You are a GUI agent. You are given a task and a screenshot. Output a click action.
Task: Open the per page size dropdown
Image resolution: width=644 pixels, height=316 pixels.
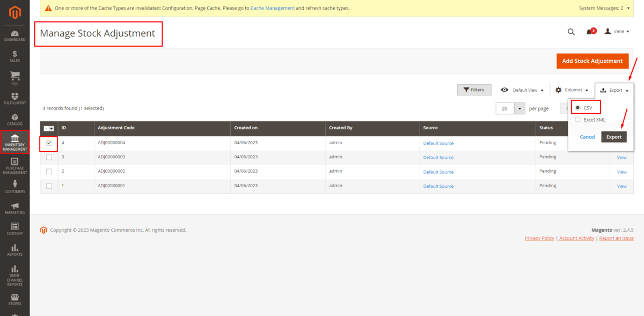519,108
